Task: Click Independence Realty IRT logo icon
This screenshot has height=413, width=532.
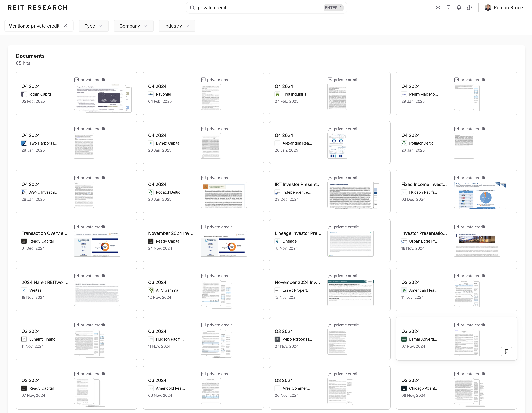Action: click(278, 192)
